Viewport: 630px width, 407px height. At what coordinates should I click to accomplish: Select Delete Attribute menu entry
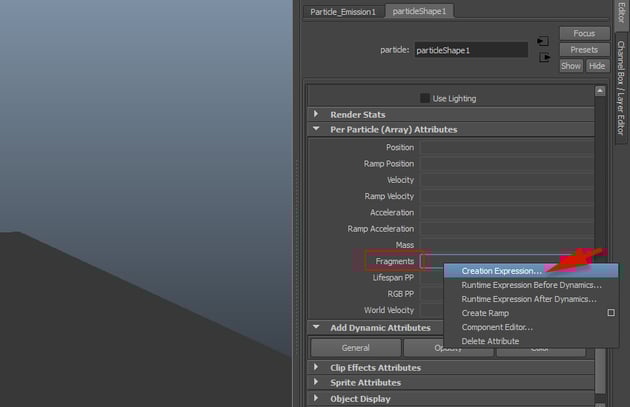pos(531,341)
